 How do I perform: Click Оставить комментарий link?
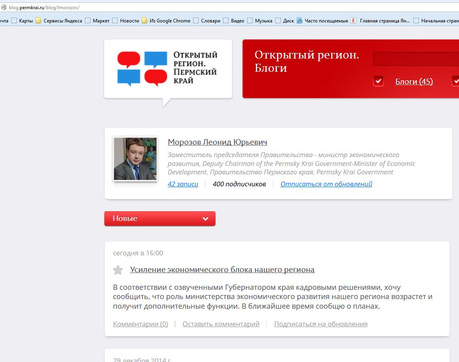pyautogui.click(x=221, y=324)
